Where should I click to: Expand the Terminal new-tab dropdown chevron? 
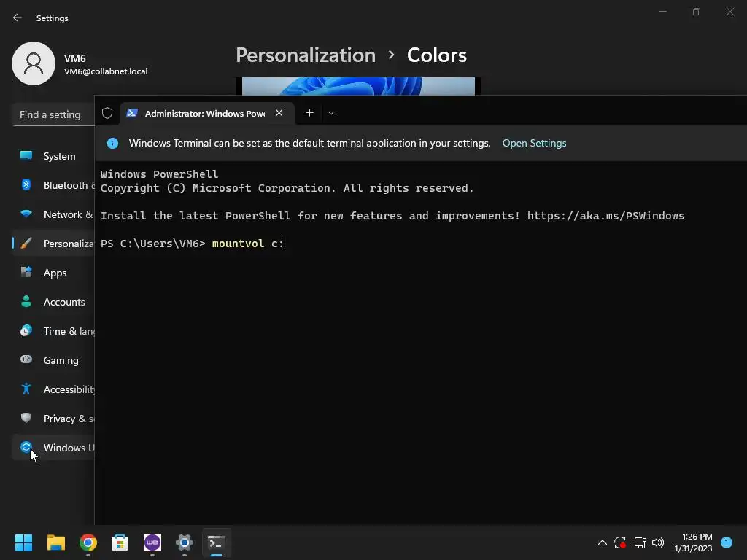click(x=331, y=113)
